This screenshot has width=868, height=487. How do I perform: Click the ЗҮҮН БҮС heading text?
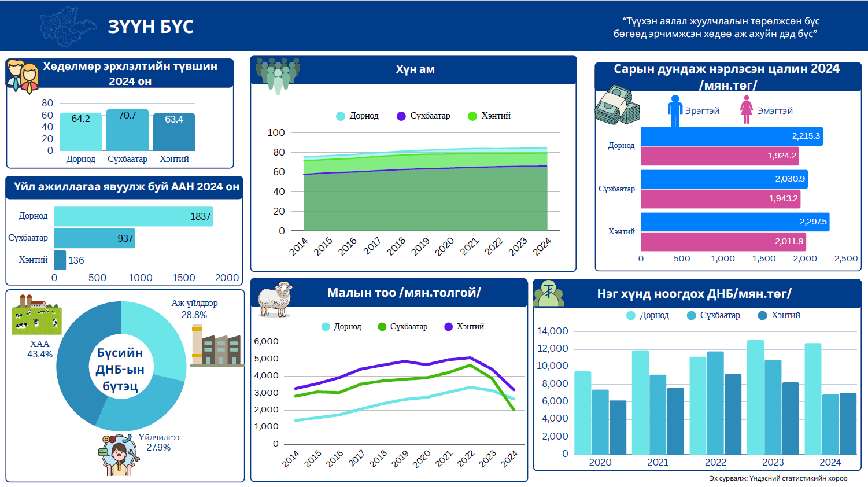click(150, 27)
